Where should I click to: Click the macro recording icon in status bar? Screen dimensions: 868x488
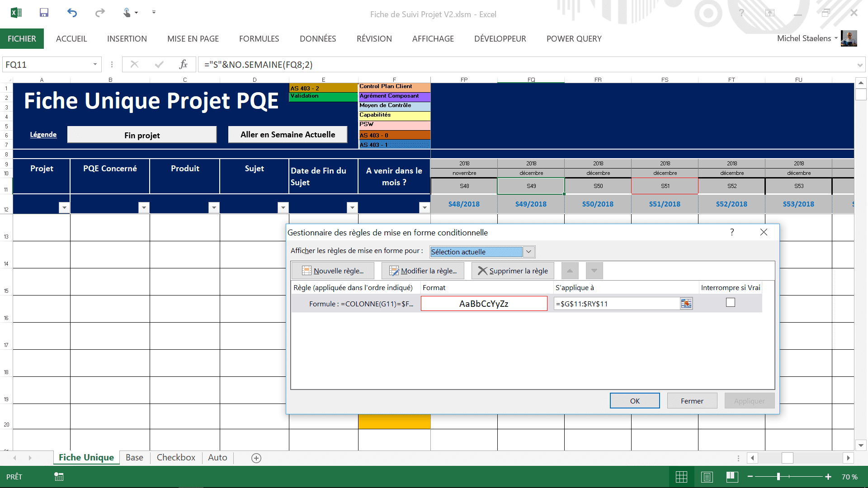pos(59,477)
